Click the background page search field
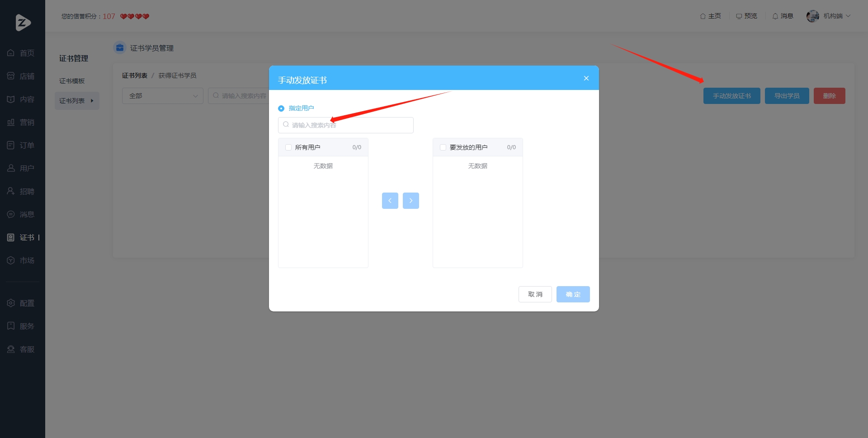This screenshot has width=868, height=438. coord(239,96)
